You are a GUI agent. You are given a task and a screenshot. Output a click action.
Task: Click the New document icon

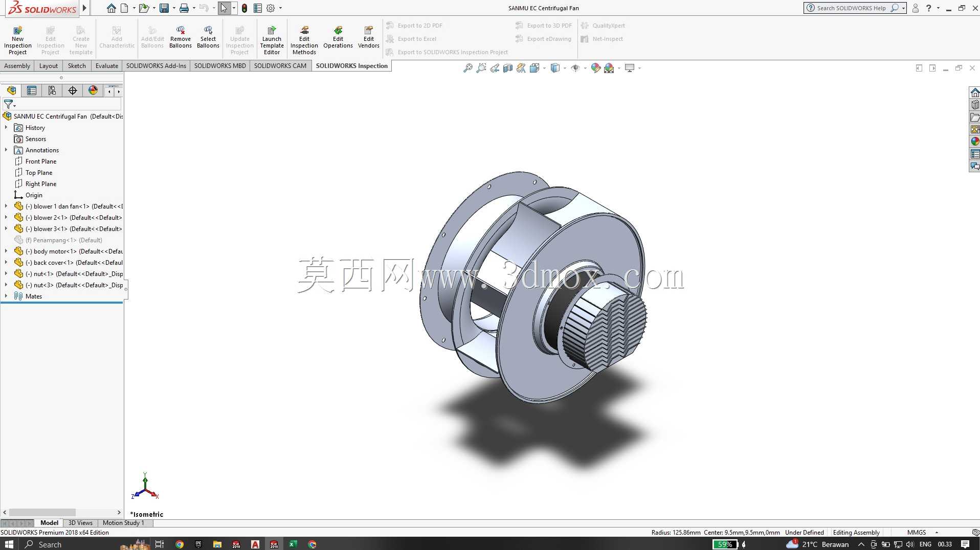[x=124, y=8]
